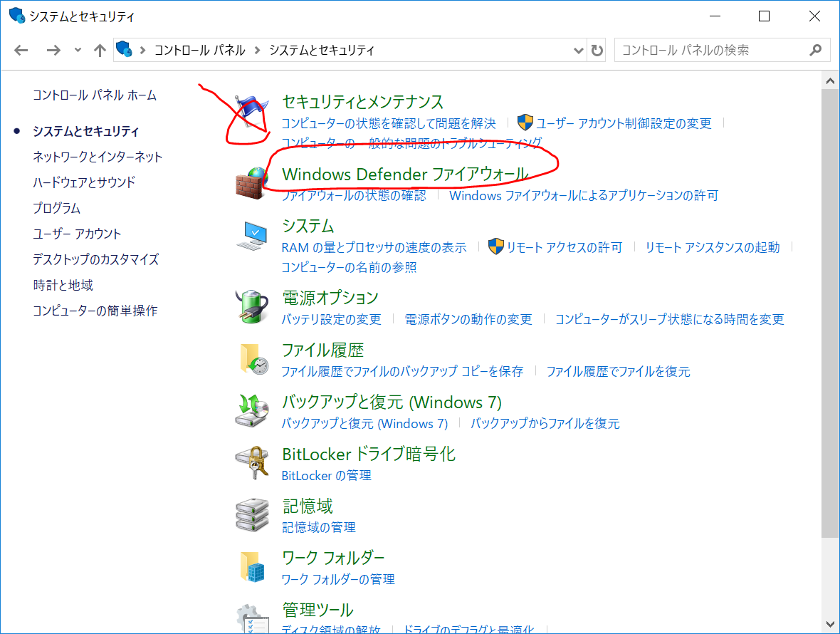Click the ワーク フォルダー icon
The height and width of the screenshot is (634, 840).
[x=251, y=567]
